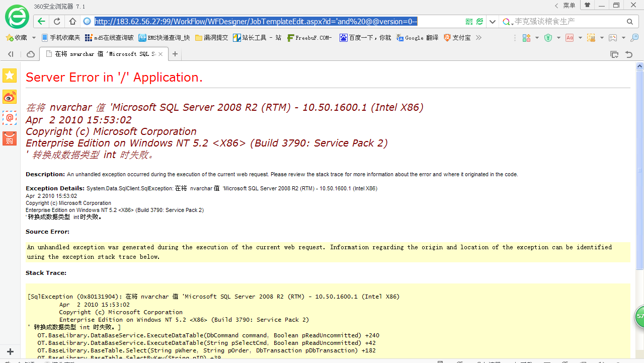Click the sidebar add plus button
The width and height of the screenshot is (644, 363).
click(10, 351)
